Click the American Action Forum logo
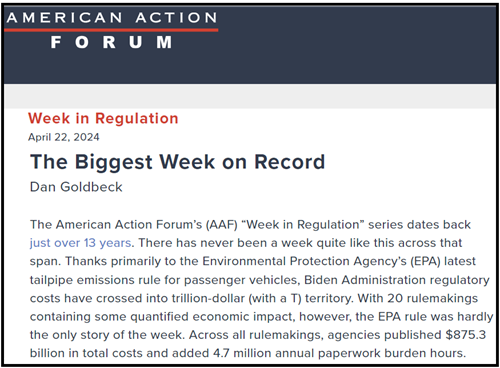 point(112,30)
